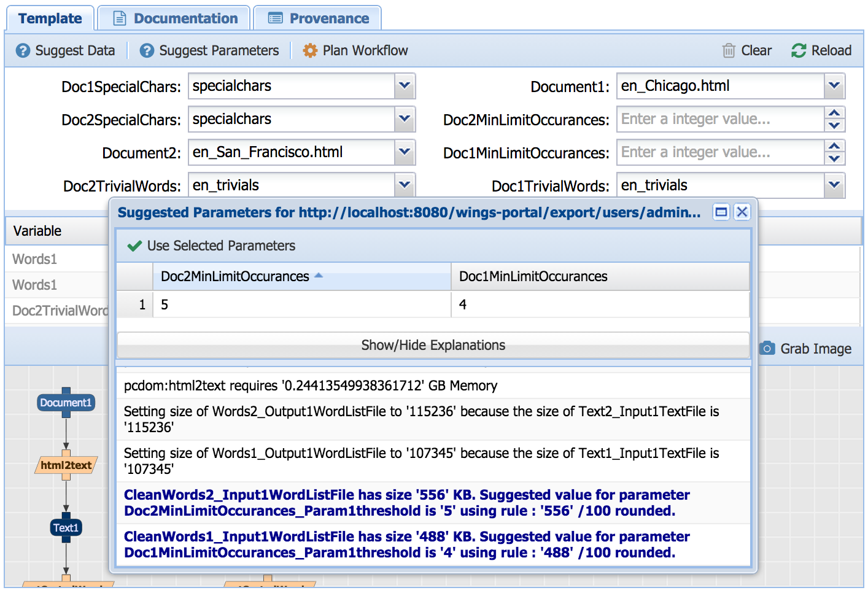Click the Clear trash icon
The width and height of the screenshot is (868, 593).
[x=729, y=50]
